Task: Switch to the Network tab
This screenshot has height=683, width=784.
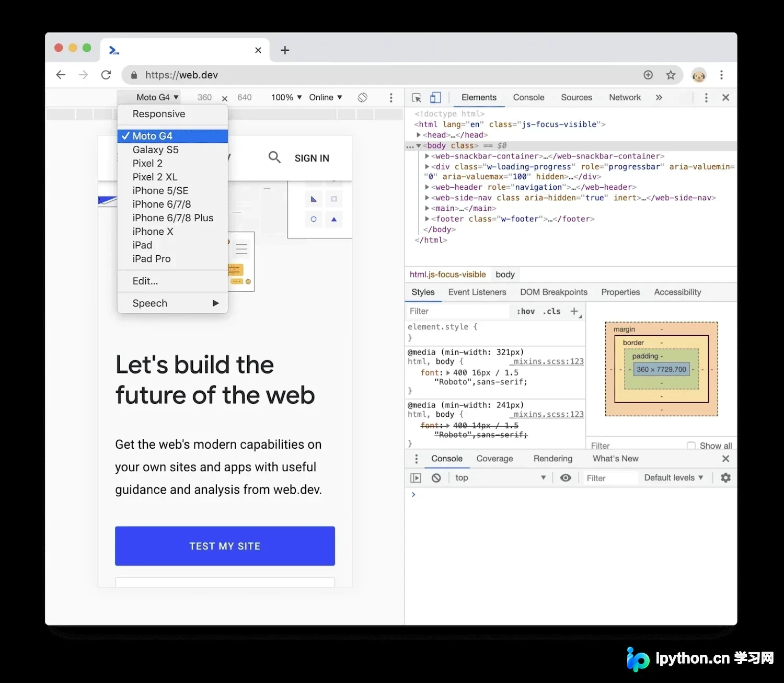Action: click(625, 97)
